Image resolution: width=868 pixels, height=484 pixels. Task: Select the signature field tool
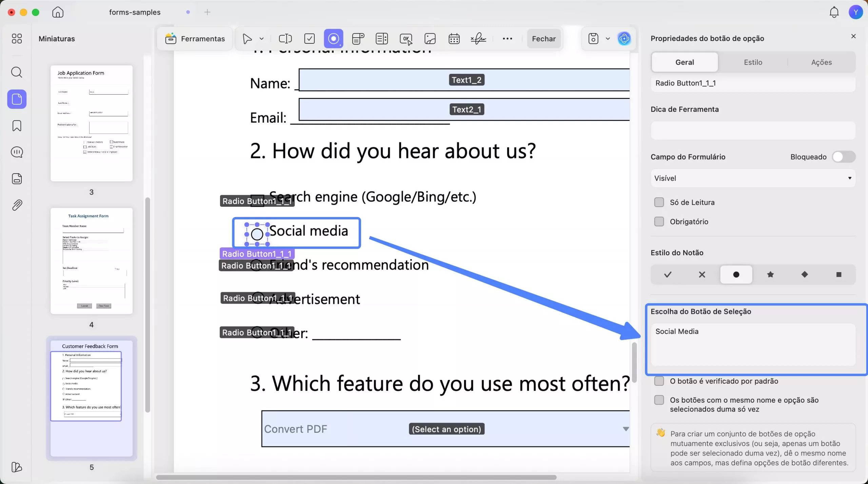[x=478, y=39]
